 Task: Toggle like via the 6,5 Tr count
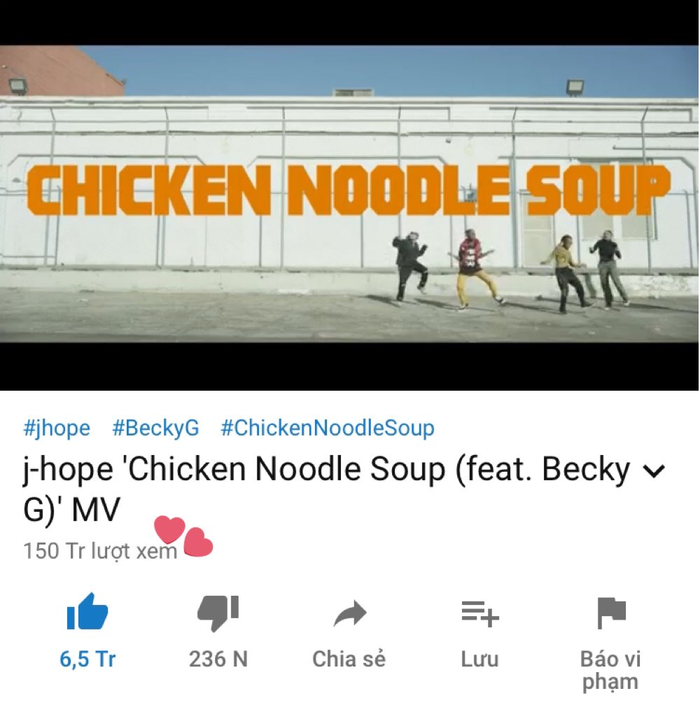[87, 659]
